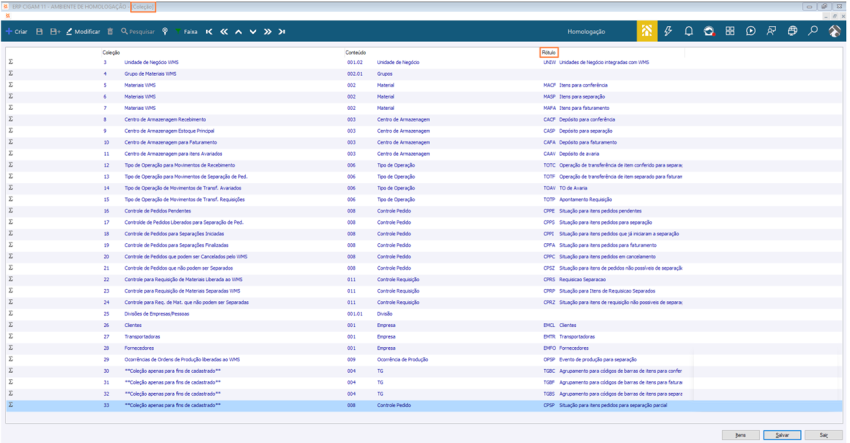The width and height of the screenshot is (850, 443).
Task: Click the magnifier search icon at right
Action: [x=813, y=31]
